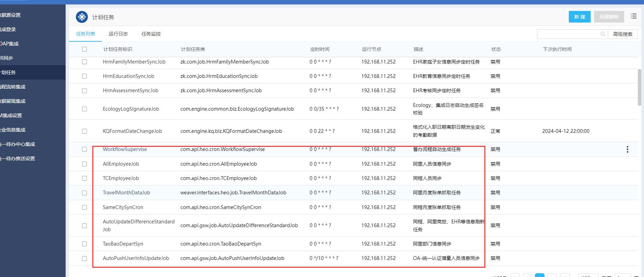The height and width of the screenshot is (277, 644).
Task: Check the HrFamilyMemberSyncJob row checkbox
Action: (x=84, y=62)
